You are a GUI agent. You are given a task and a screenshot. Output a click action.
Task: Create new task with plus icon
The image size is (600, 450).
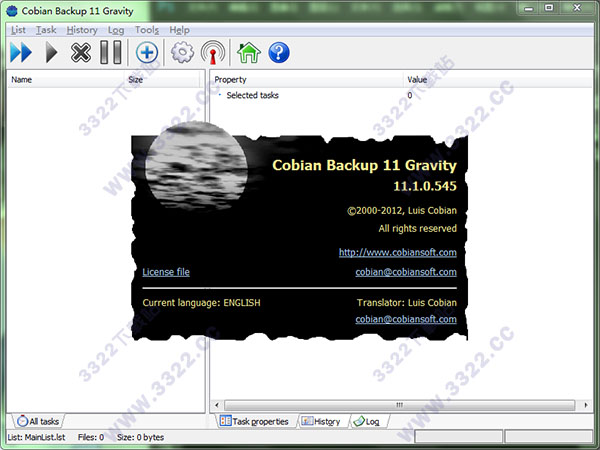[147, 52]
